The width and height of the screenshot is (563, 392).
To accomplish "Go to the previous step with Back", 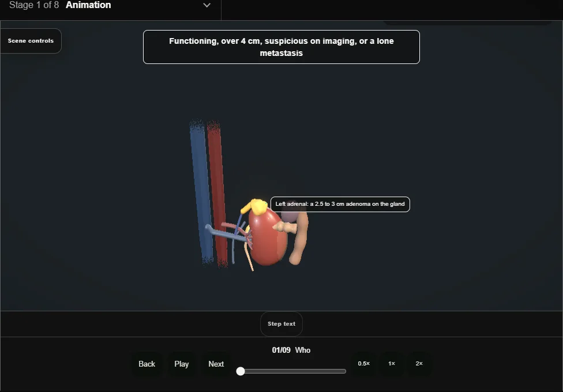I will [147, 364].
